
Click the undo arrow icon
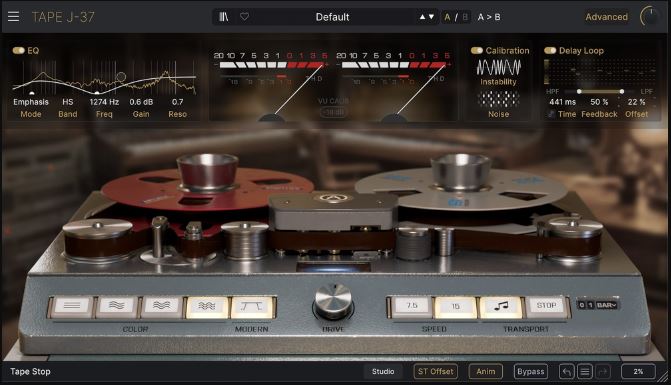point(567,372)
